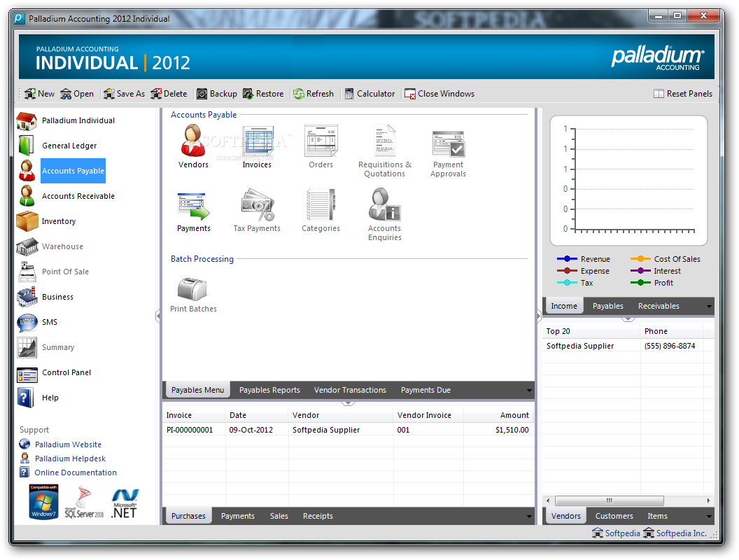This screenshot has width=739, height=560.
Task: Open the Palladium Website link
Action: [68, 444]
